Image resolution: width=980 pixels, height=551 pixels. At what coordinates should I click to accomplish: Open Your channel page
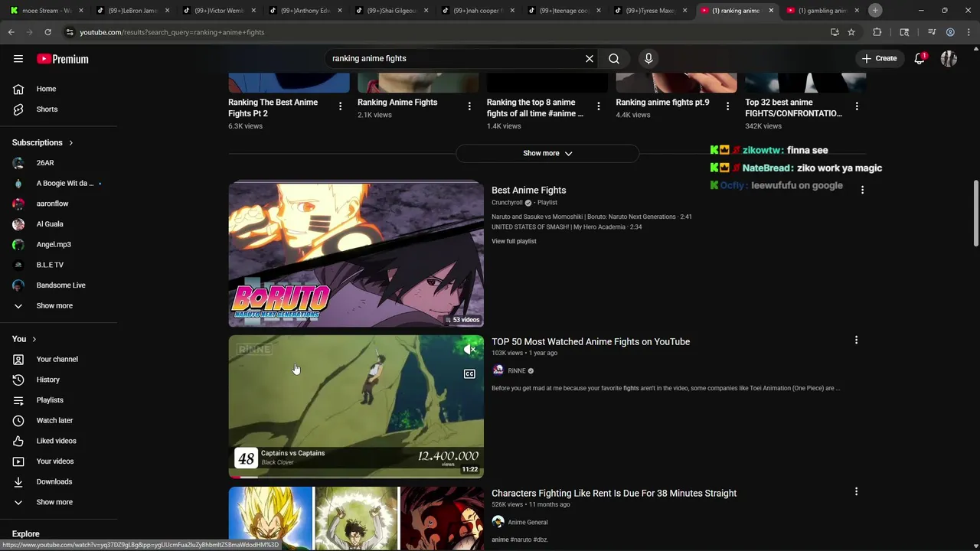(58, 359)
